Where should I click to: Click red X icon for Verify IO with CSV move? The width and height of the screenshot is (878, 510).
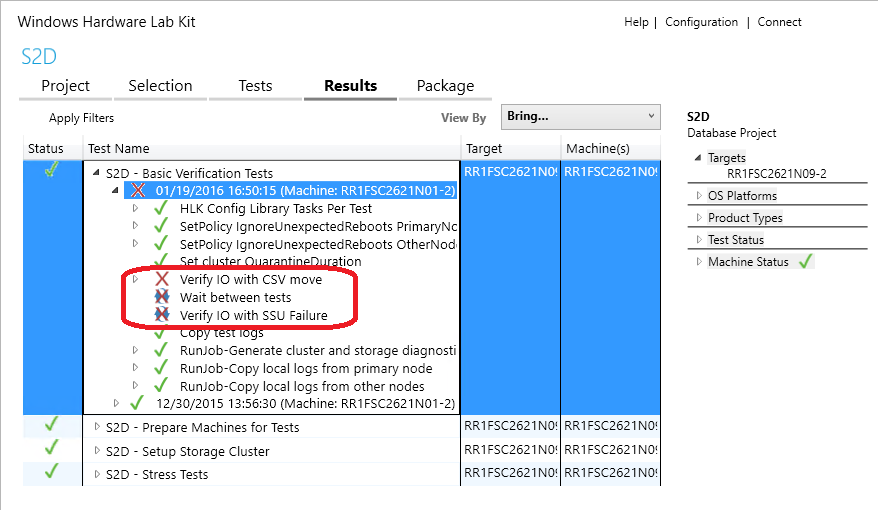click(162, 279)
